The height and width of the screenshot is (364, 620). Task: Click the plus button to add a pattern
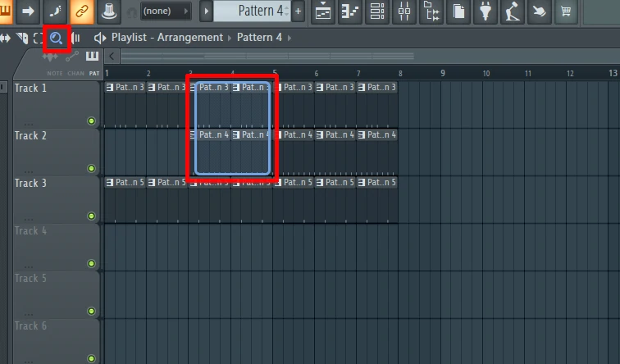tap(298, 11)
